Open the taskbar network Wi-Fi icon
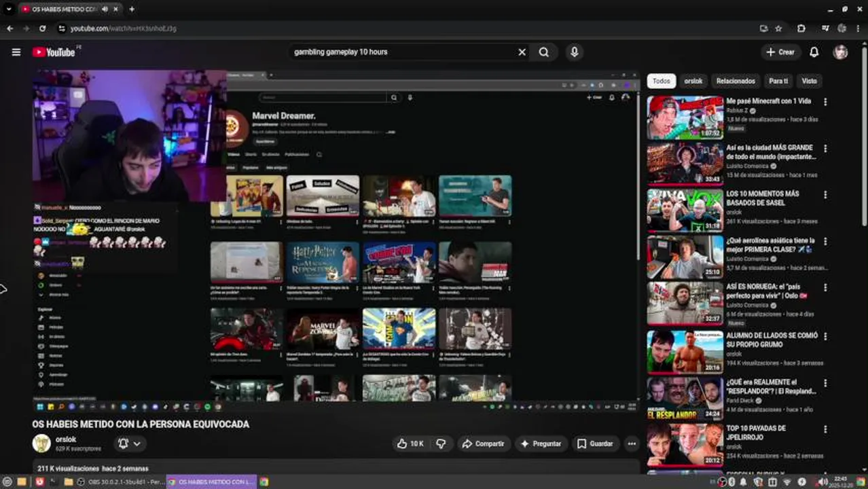Image resolution: width=868 pixels, height=489 pixels. point(786,482)
